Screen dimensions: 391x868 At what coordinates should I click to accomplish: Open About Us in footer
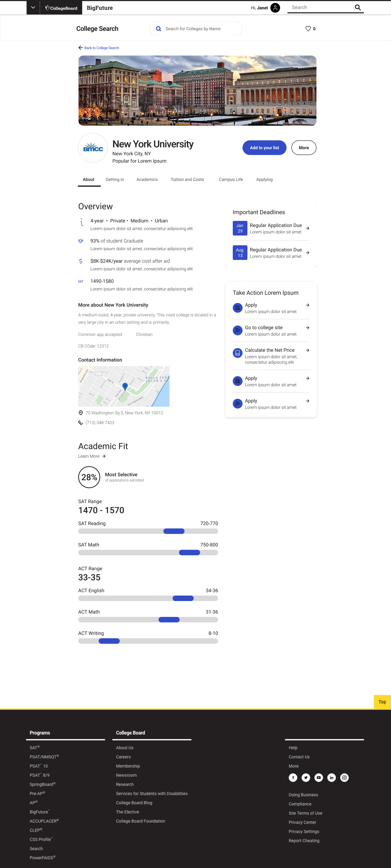(x=125, y=748)
